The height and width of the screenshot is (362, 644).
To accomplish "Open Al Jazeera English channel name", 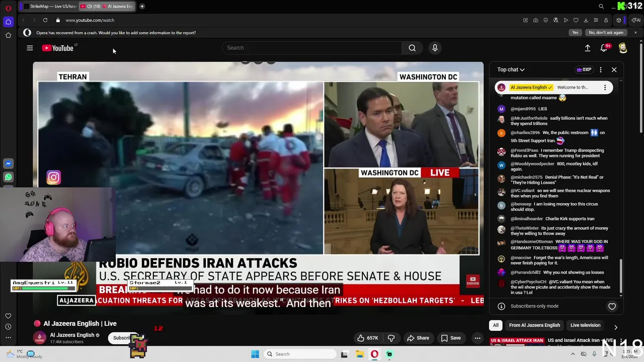I will click(72, 335).
